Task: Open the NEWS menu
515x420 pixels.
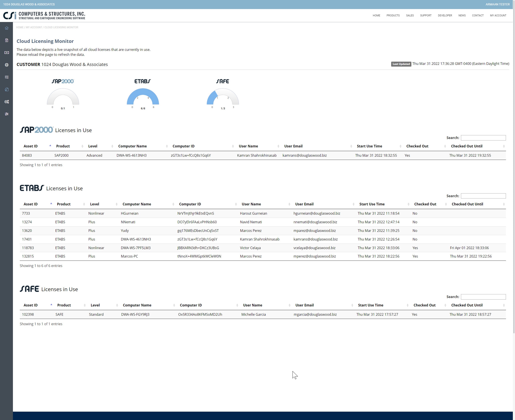Action: click(x=462, y=16)
